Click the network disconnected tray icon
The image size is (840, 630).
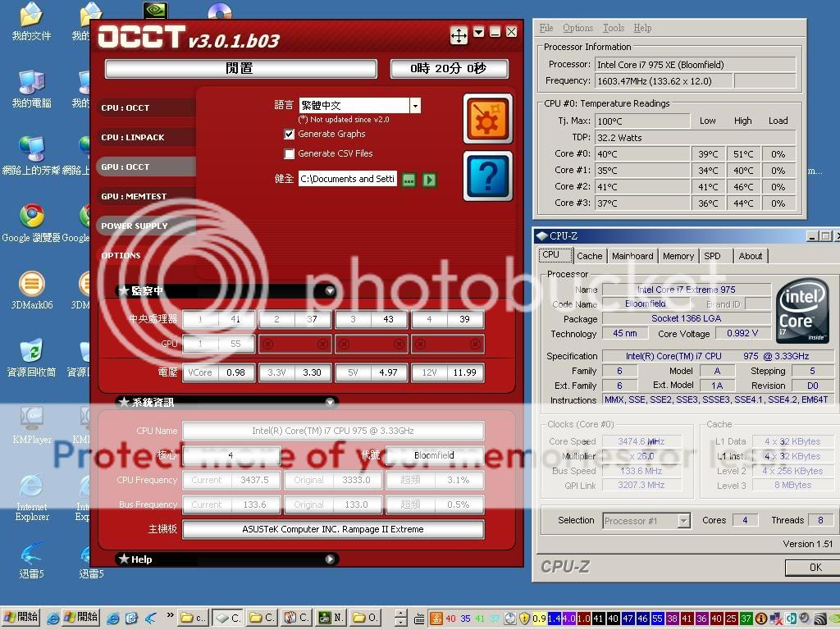tap(774, 619)
